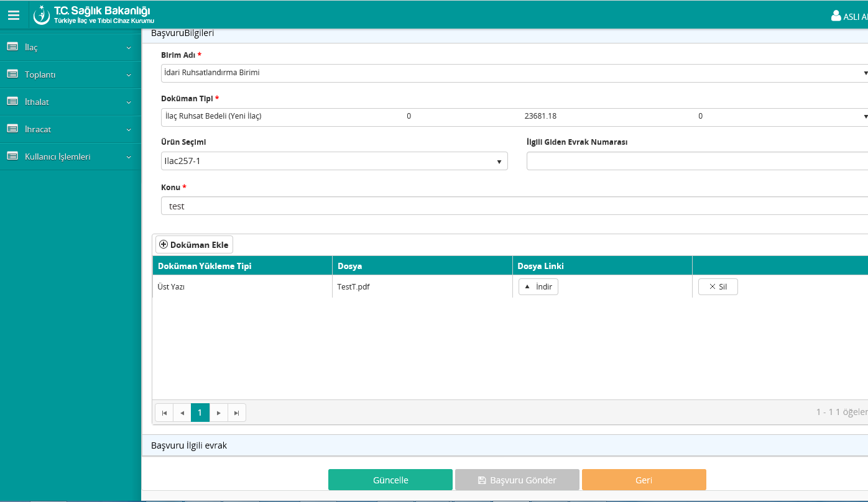Screen dimensions: 868x502
Task: Expand the Kullanıcı İşlemleri chevron
Action: pyautogui.click(x=129, y=157)
